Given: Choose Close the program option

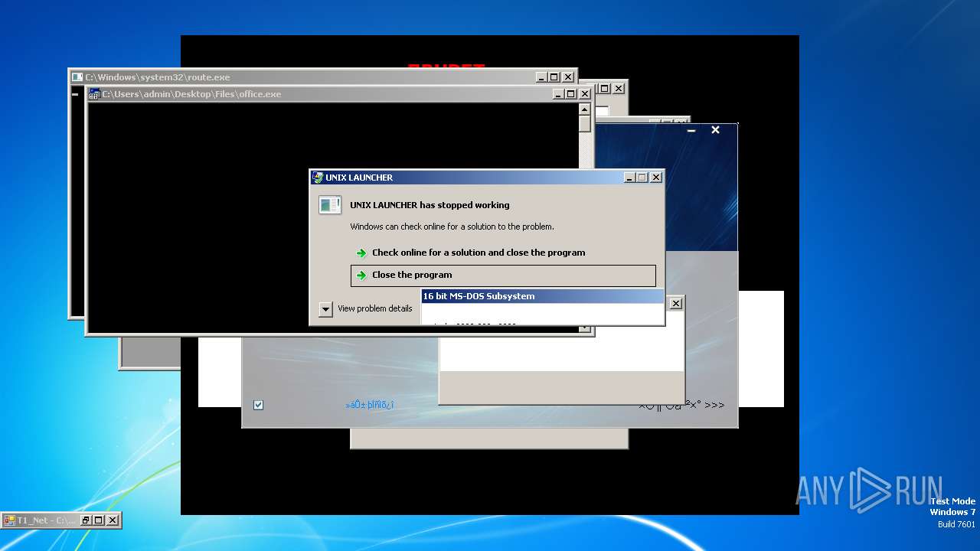Looking at the screenshot, I should click(503, 275).
